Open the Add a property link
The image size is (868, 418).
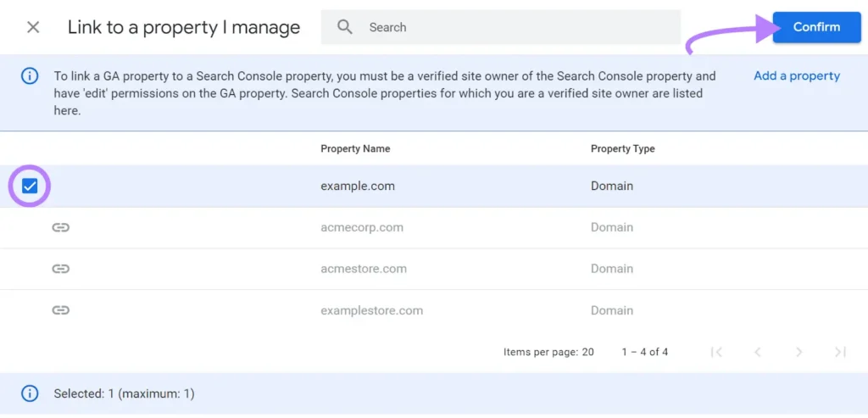(x=796, y=75)
